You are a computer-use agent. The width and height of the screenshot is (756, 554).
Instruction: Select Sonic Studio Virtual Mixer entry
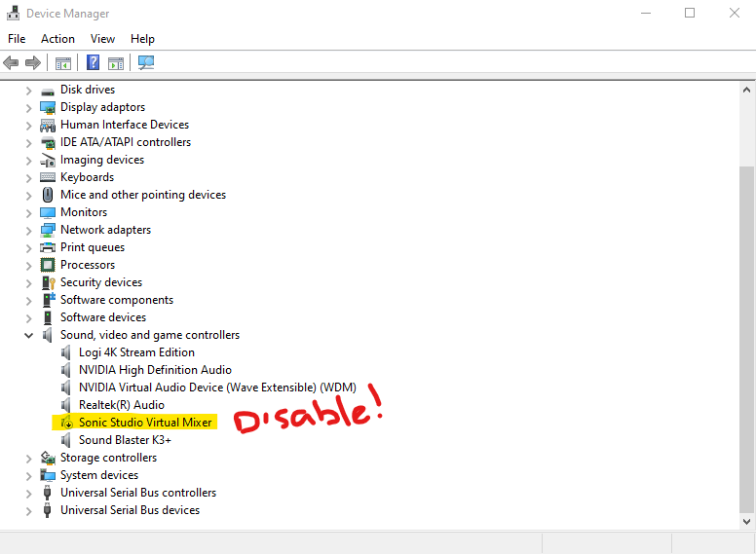145,423
